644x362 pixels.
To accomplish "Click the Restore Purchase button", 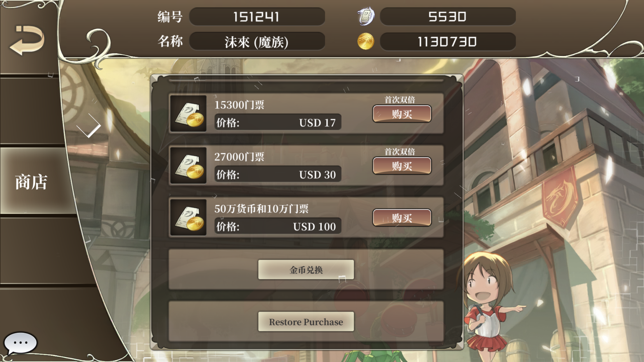I will [x=306, y=321].
